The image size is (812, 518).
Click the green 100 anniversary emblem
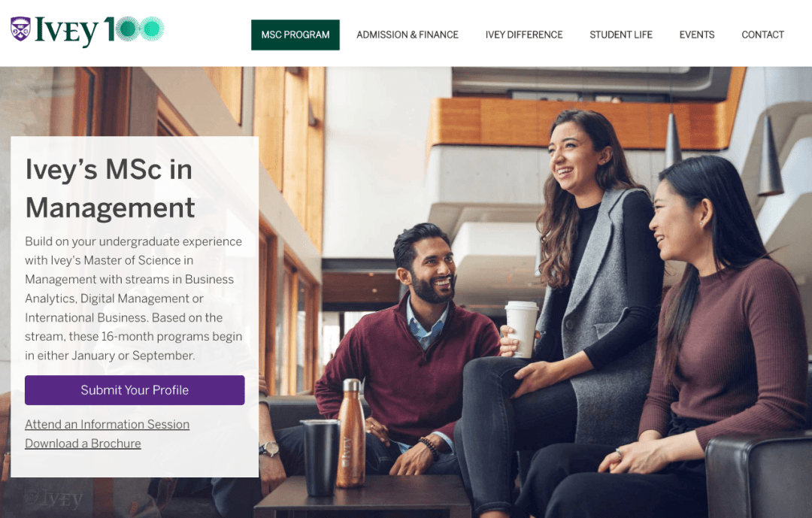tap(134, 29)
